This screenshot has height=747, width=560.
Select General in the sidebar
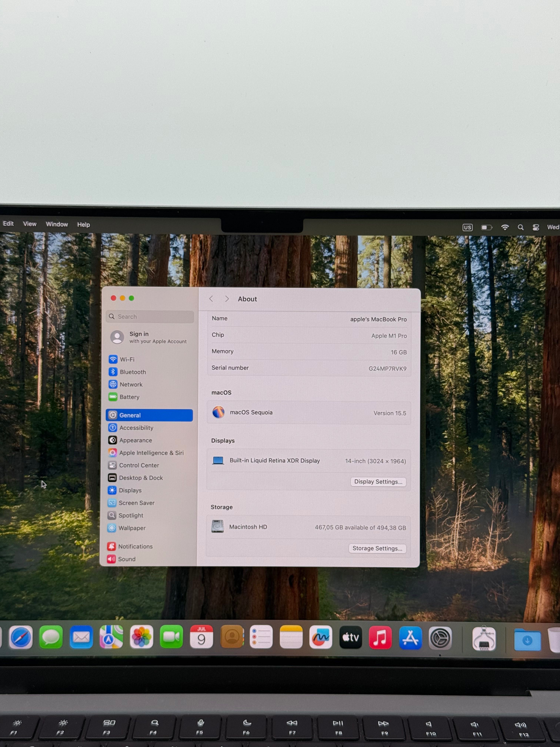point(149,415)
